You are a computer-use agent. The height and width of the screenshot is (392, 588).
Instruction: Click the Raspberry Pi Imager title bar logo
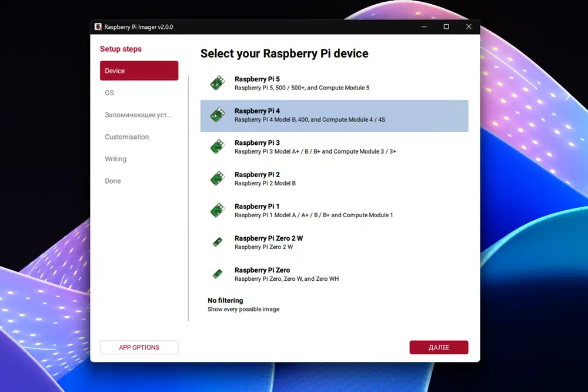coord(98,26)
